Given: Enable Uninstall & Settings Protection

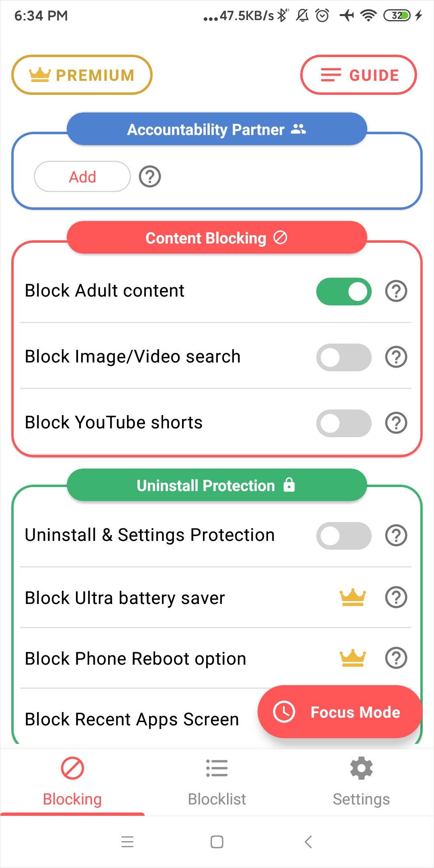Looking at the screenshot, I should (344, 535).
